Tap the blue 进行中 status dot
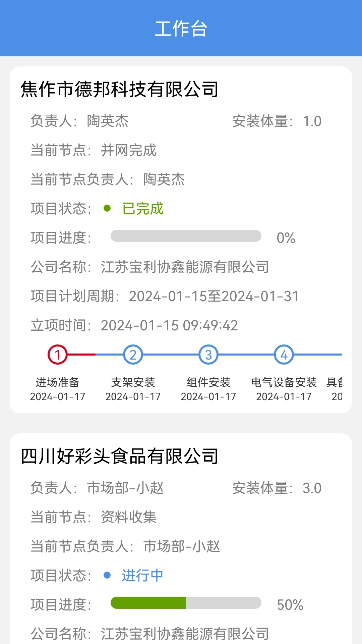 (107, 575)
